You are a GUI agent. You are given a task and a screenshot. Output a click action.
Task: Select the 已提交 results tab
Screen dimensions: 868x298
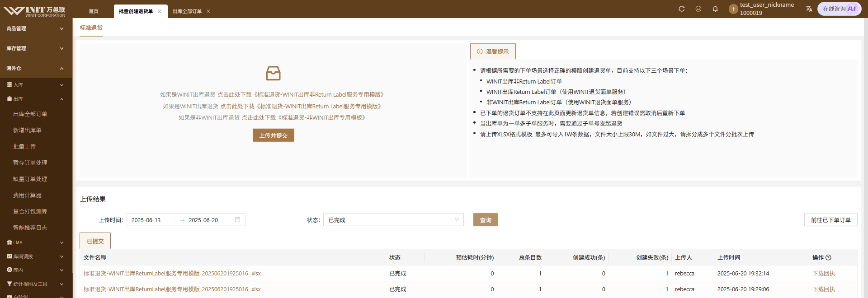pyautogui.click(x=95, y=241)
